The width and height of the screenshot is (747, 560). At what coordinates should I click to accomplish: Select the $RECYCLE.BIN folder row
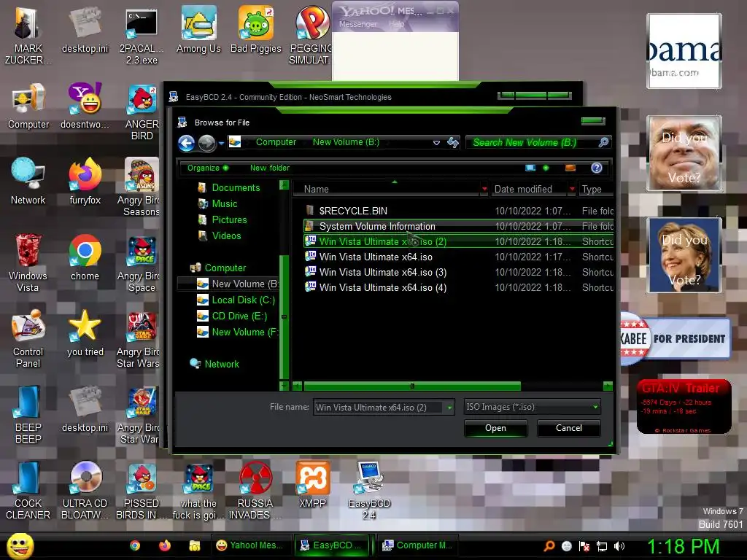pyautogui.click(x=458, y=211)
